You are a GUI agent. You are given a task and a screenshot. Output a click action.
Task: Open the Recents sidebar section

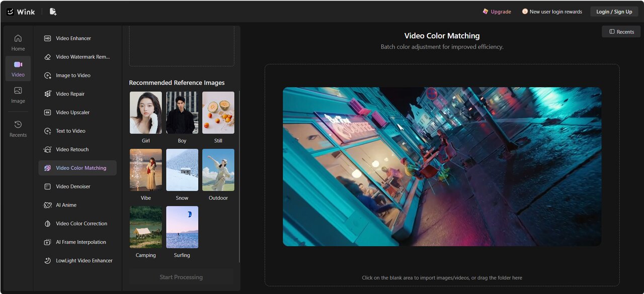pyautogui.click(x=18, y=129)
